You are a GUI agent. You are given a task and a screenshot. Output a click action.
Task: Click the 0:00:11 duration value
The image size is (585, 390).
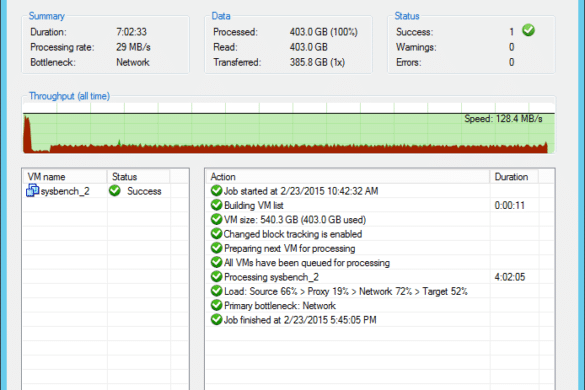(510, 205)
